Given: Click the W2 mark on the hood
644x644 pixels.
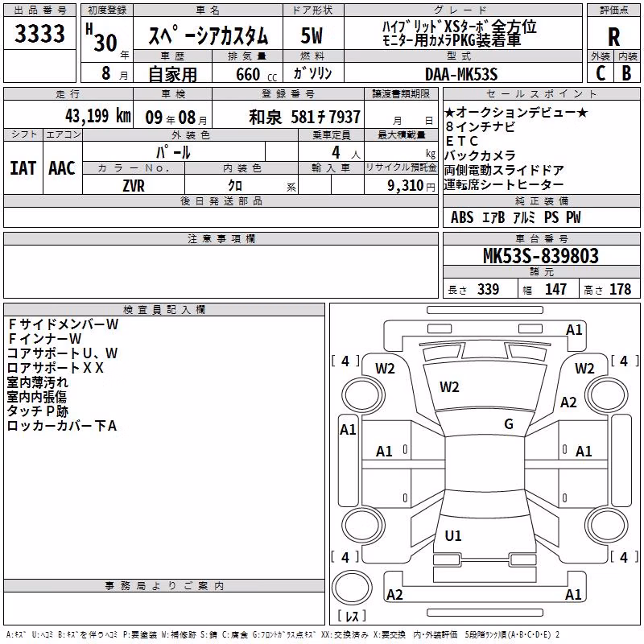Looking at the screenshot, I should click(449, 387).
